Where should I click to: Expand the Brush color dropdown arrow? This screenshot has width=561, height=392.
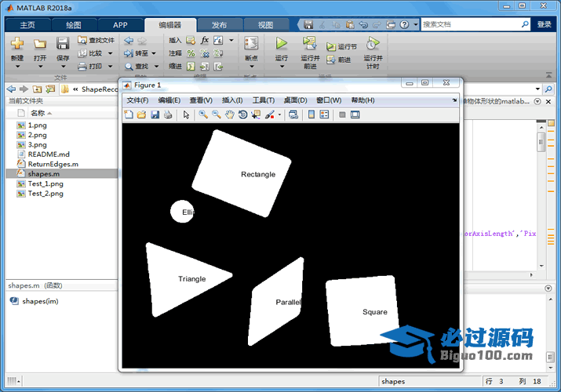point(279,115)
